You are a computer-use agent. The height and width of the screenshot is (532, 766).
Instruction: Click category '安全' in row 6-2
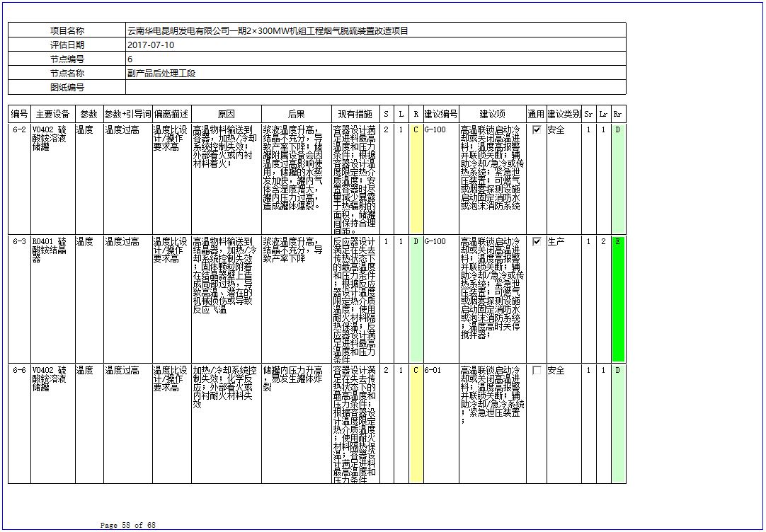(556, 130)
